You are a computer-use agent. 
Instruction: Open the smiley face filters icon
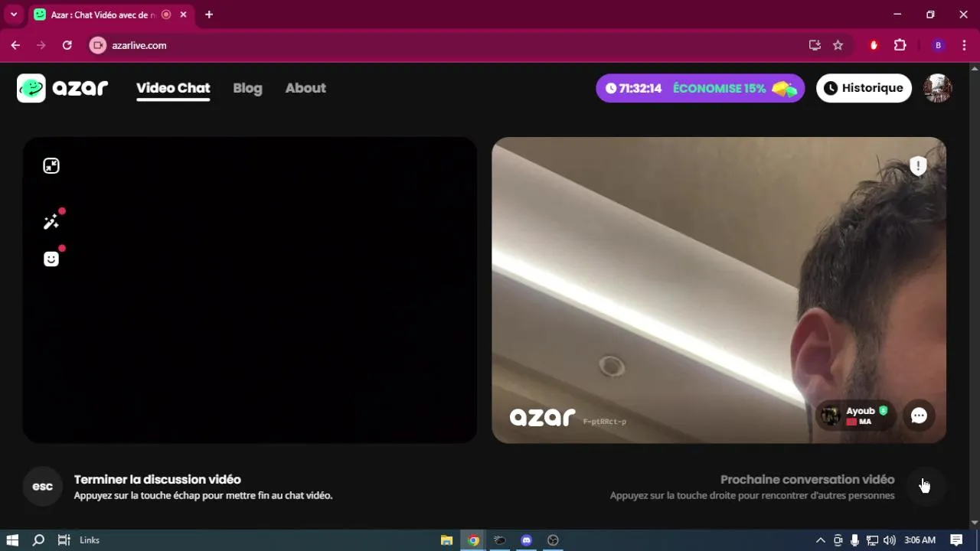tap(51, 259)
